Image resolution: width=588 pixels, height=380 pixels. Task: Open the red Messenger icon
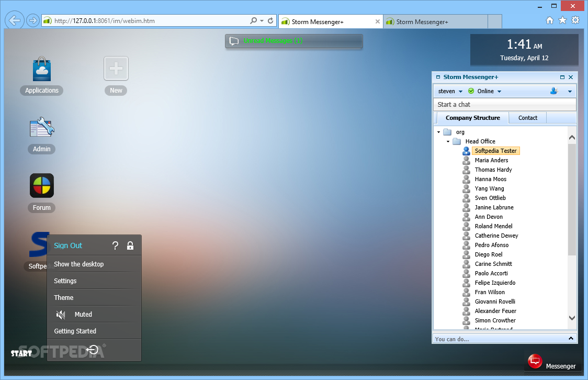click(x=535, y=361)
